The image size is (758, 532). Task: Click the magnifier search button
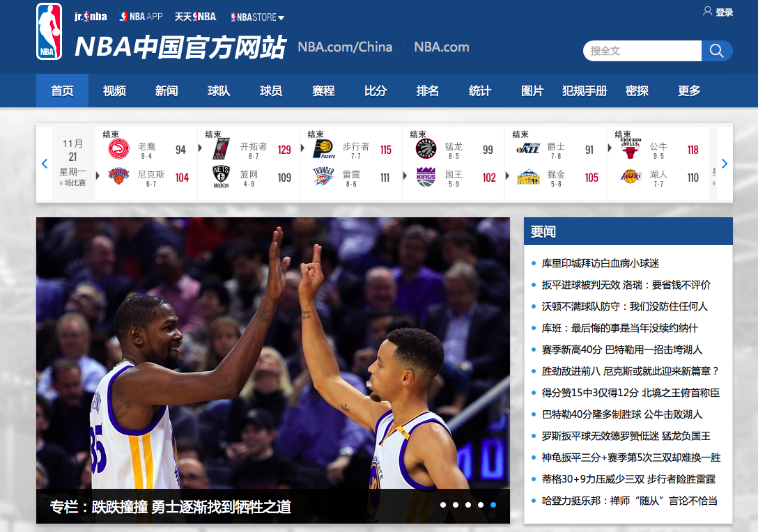pyautogui.click(x=717, y=51)
